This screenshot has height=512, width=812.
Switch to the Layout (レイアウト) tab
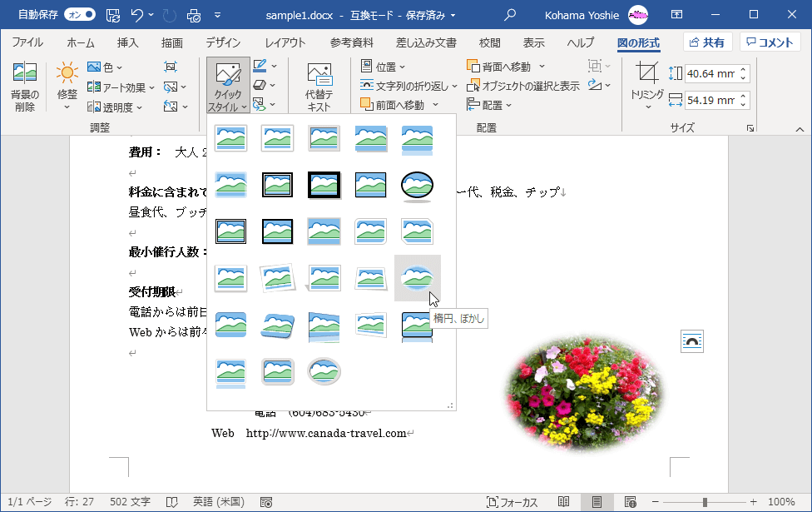tap(285, 42)
